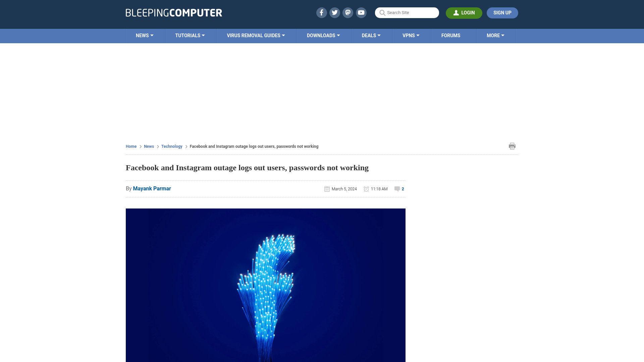Click the Twitter social icon
Viewport: 644px width, 362px height.
[334, 12]
